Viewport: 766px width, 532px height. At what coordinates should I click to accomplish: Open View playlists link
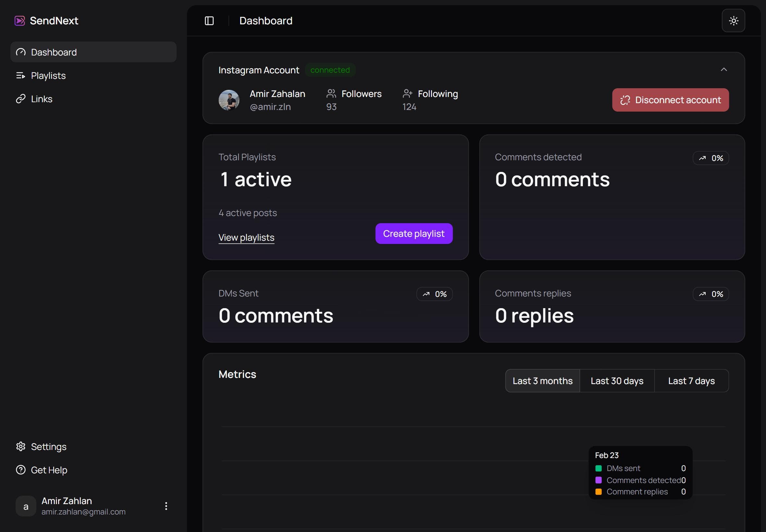[x=246, y=237]
